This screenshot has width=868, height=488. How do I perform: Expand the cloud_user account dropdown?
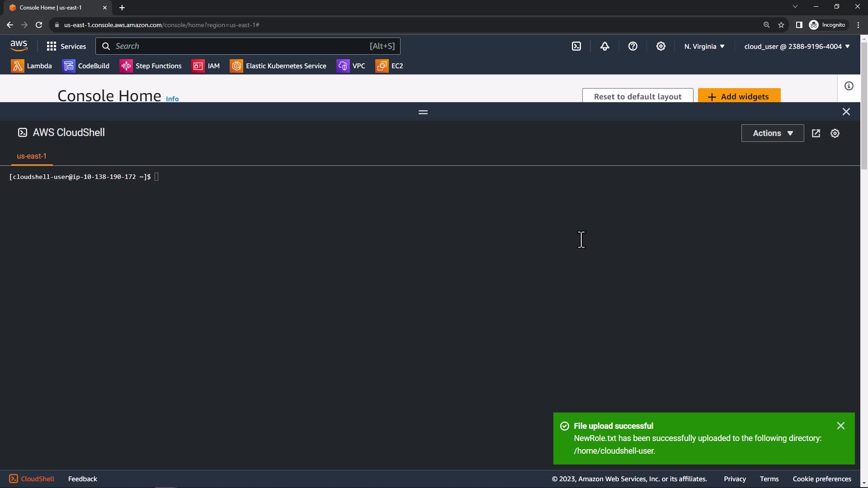point(797,46)
